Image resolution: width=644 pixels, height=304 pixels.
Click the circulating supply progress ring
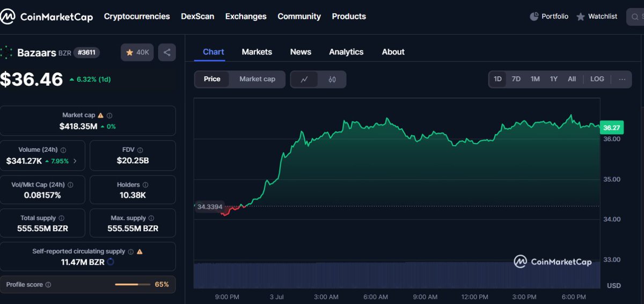[111, 262]
